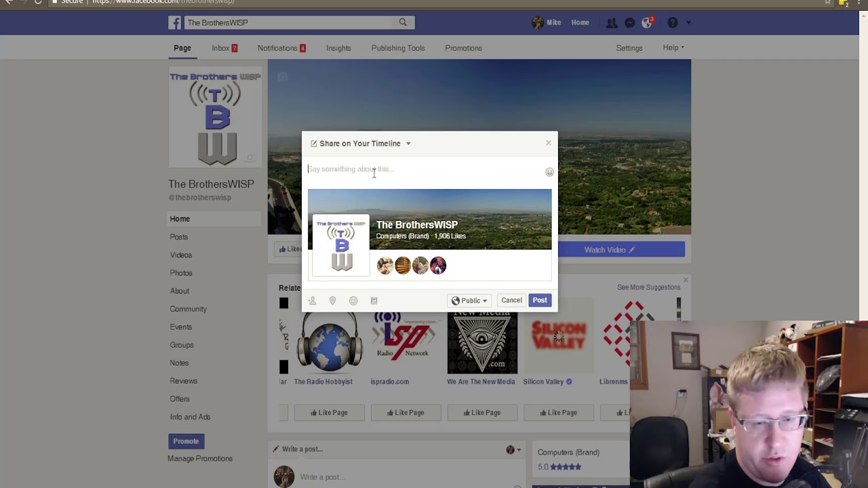This screenshot has height=488, width=868.
Task: Select Events in left sidebar
Action: point(181,327)
